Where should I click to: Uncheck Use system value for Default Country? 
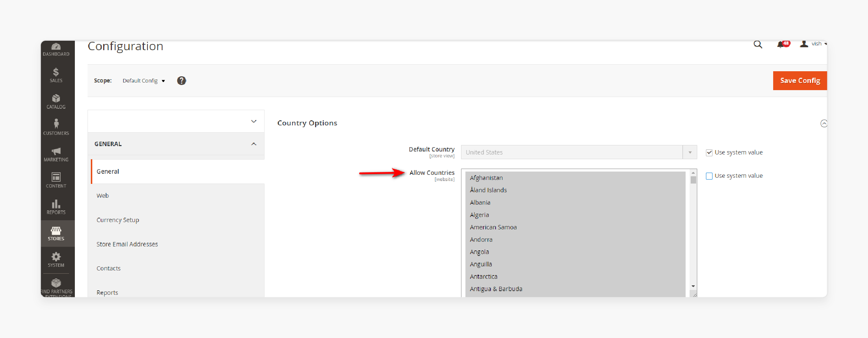pos(709,153)
